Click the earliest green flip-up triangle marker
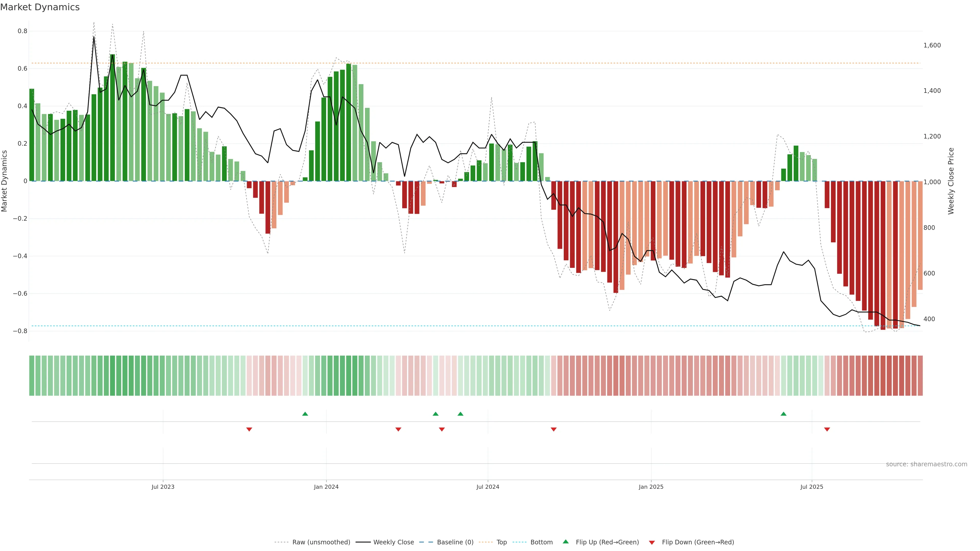This screenshot has height=551, width=980. click(x=305, y=414)
